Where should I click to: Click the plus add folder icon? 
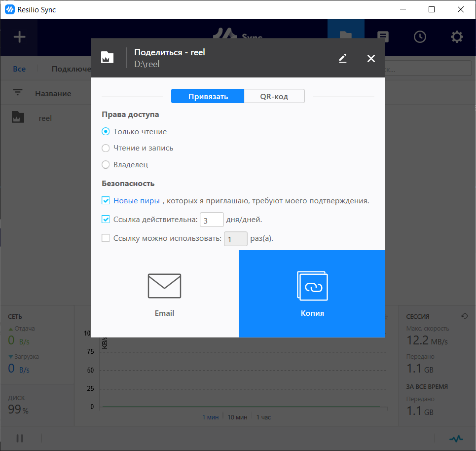pos(19,37)
